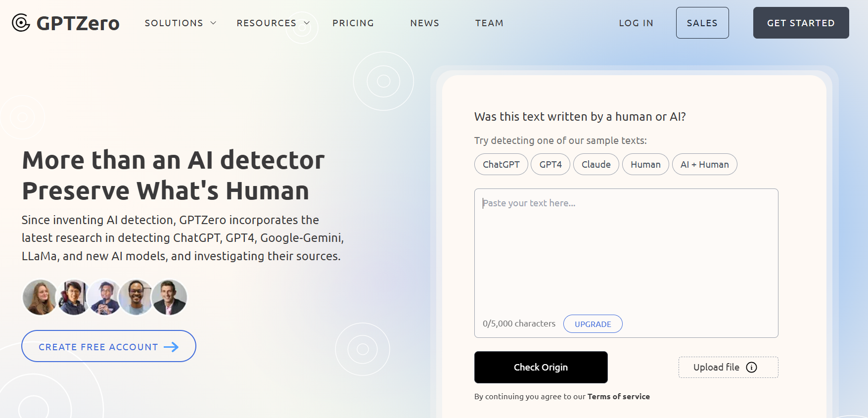The image size is (868, 418).
Task: Click the 'Preserve What's Human' headline
Action: pos(166,190)
